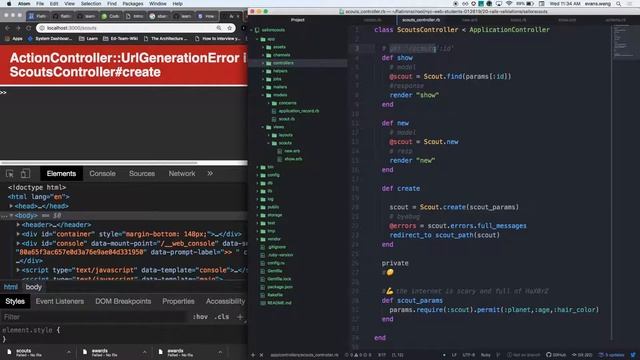Open the Find menu in the menu bar
Viewport: 640px width, 360px height.
point(112,4)
